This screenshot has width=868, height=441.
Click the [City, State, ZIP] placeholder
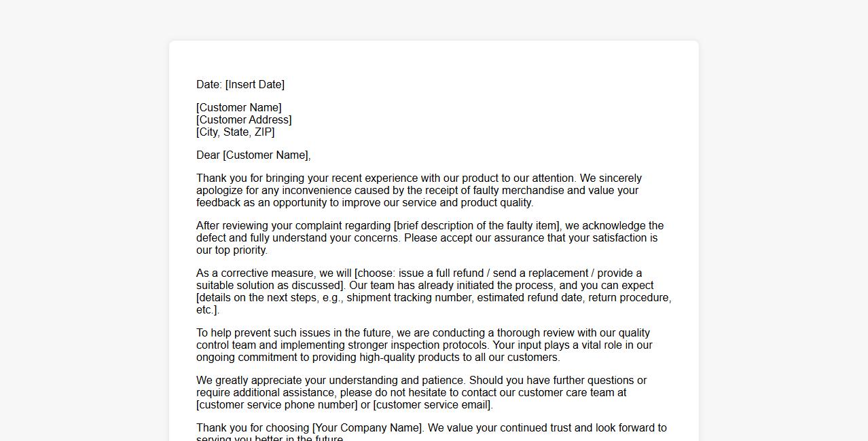coord(235,132)
